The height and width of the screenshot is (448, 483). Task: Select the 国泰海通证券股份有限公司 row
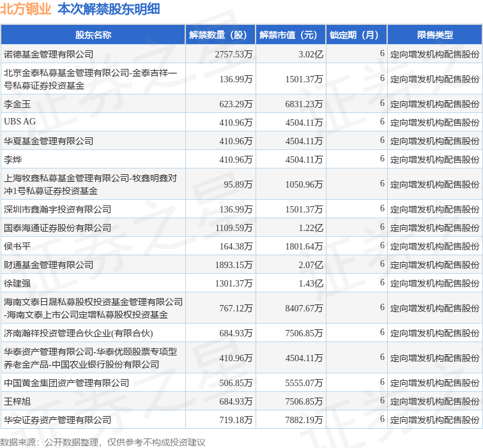[x=57, y=227]
